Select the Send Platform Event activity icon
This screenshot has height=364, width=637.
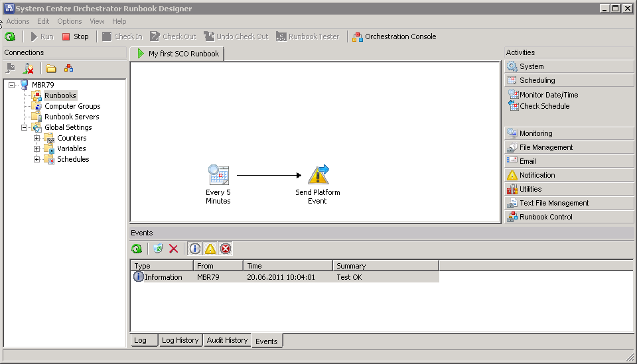pyautogui.click(x=318, y=175)
